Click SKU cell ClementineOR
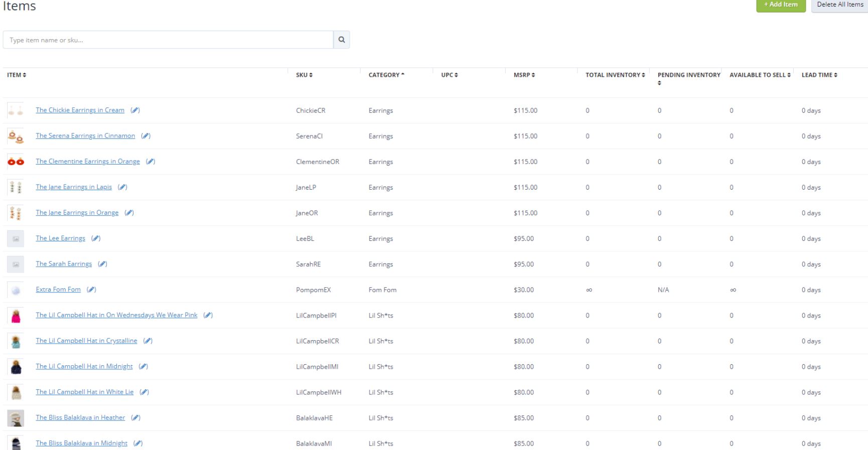The image size is (868, 450). pyautogui.click(x=318, y=162)
